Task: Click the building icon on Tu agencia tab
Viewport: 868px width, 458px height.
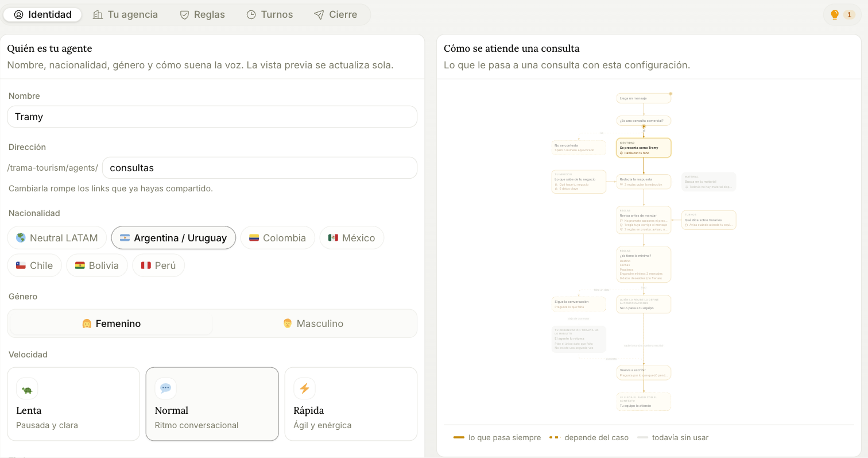Action: point(98,14)
